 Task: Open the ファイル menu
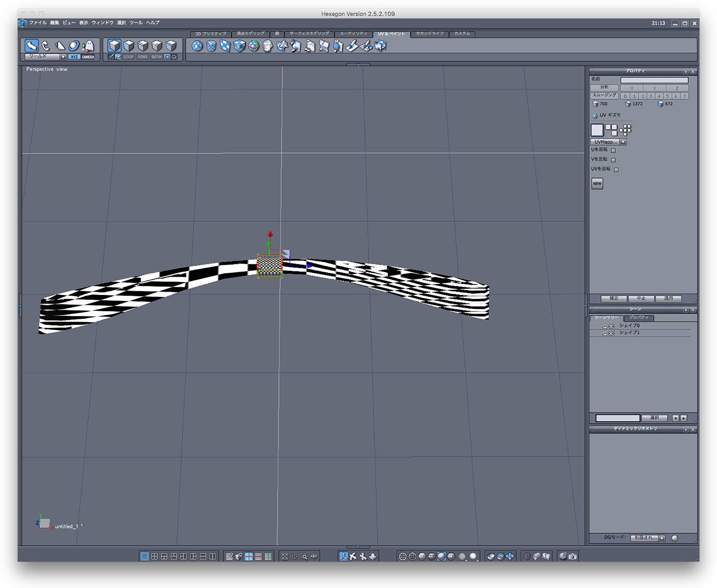(38, 22)
